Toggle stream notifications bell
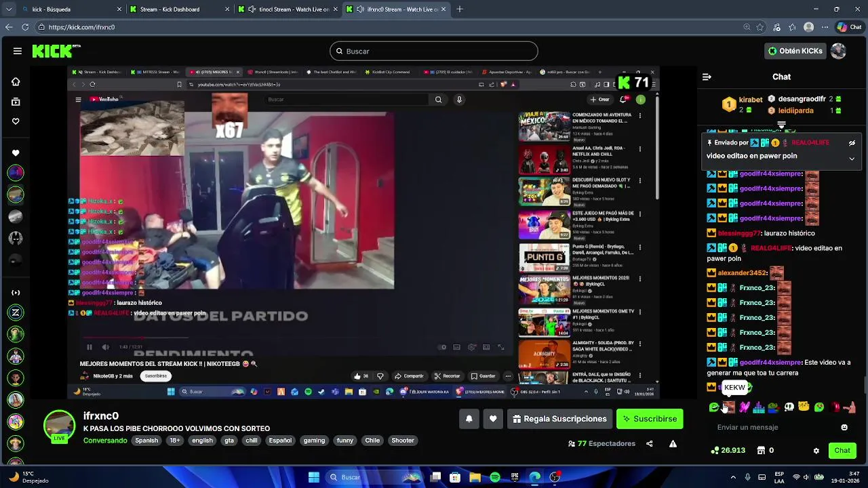Viewport: 868px width, 488px height. tap(469, 419)
